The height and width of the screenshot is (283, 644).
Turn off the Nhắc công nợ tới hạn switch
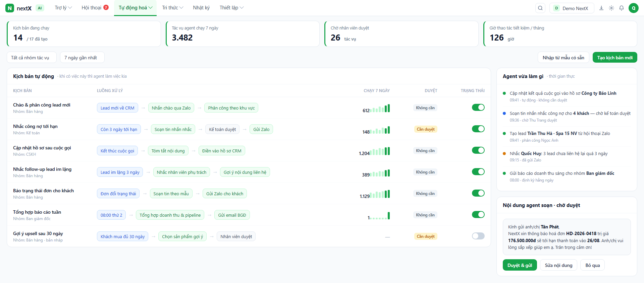pos(478,129)
